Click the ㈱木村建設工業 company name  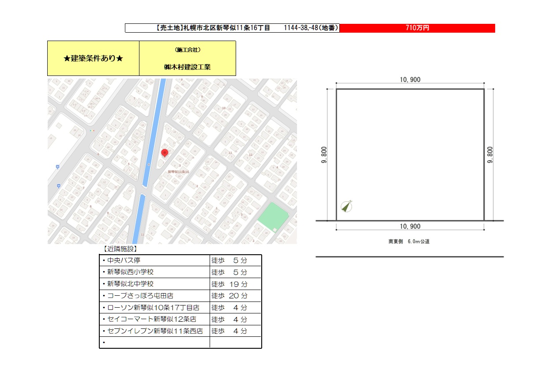(187, 67)
